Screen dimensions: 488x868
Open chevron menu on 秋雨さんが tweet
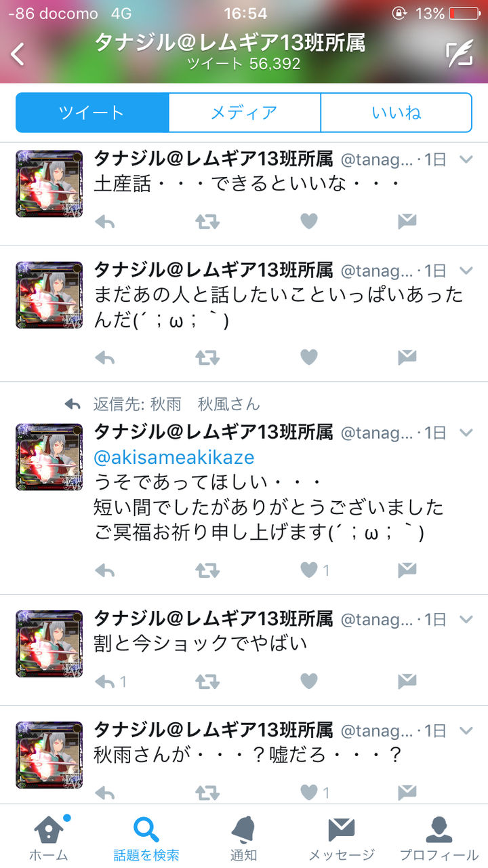click(x=466, y=730)
